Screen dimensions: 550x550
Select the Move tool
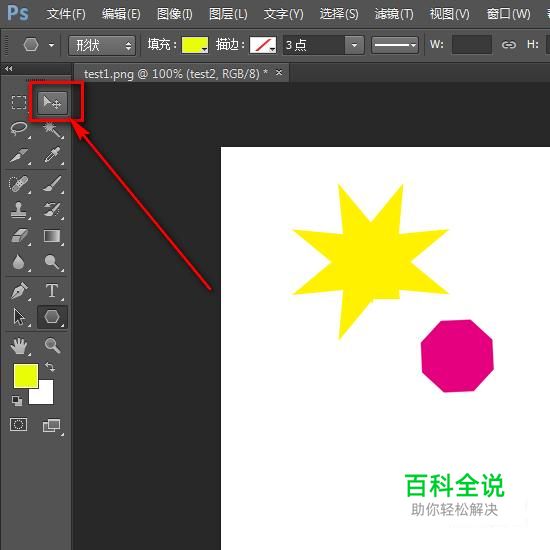[52, 103]
